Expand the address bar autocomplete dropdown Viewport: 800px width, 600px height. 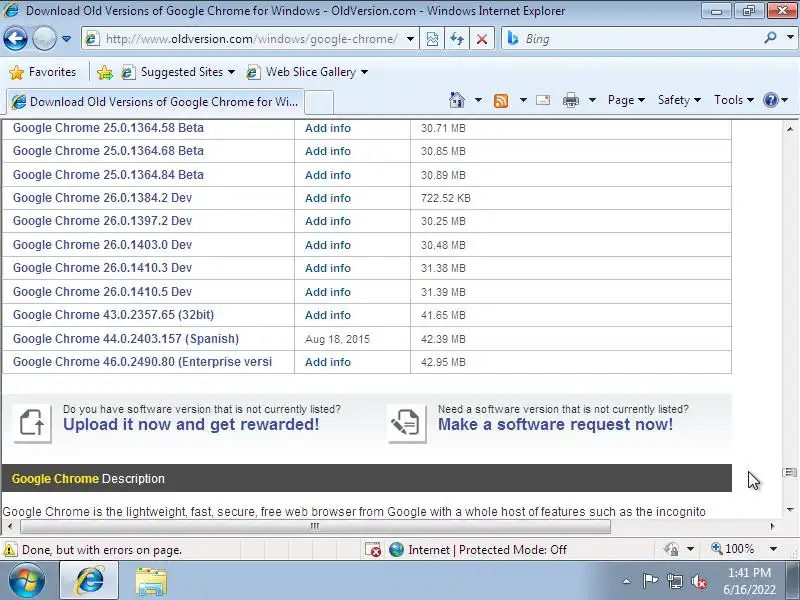(410, 39)
